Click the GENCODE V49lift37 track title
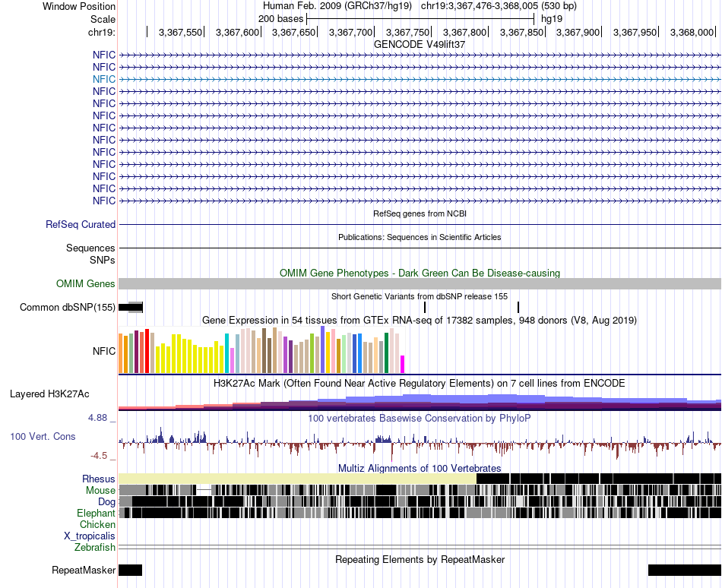This screenshot has height=588, width=722. coord(419,45)
